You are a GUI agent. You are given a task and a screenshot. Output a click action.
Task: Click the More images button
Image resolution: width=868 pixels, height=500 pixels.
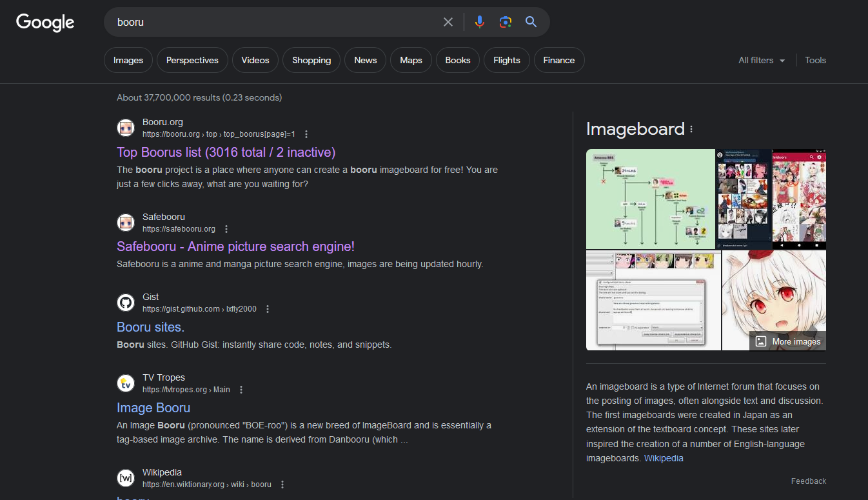788,341
